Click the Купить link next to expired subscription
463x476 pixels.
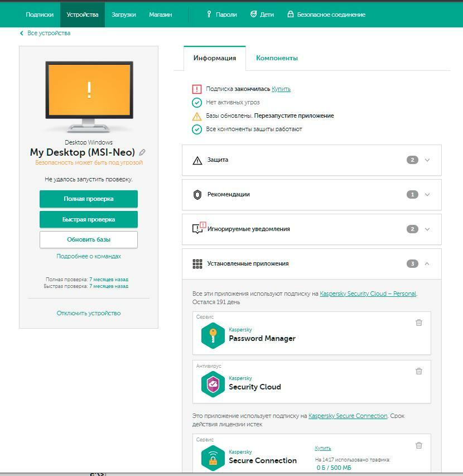click(x=281, y=89)
